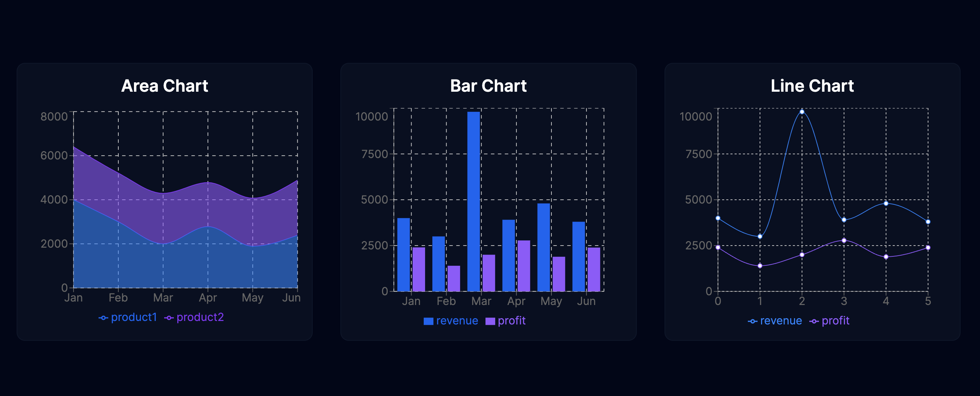Click the product1 legend marker icon
The width and height of the screenshot is (980, 396).
click(103, 317)
